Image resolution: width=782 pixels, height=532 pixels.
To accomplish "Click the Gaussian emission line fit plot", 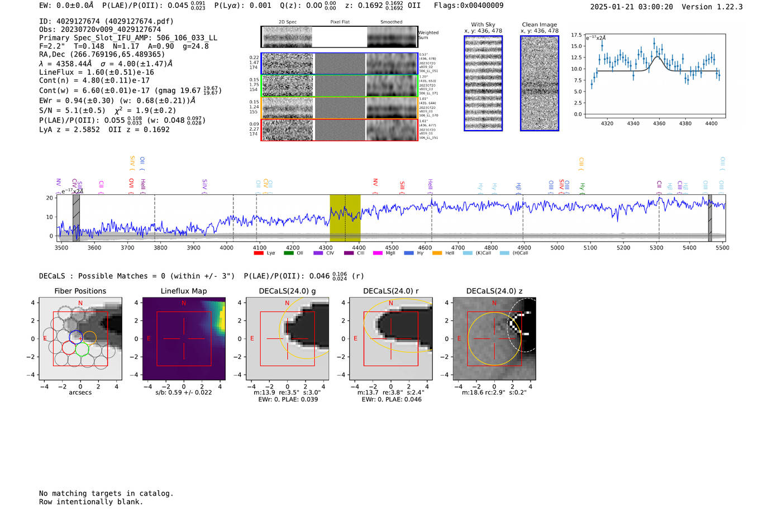I will tap(655, 76).
